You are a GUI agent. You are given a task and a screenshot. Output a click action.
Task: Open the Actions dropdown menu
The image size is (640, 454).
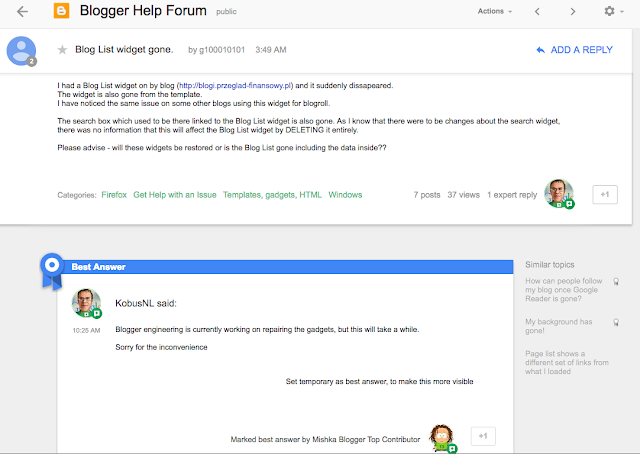click(495, 11)
